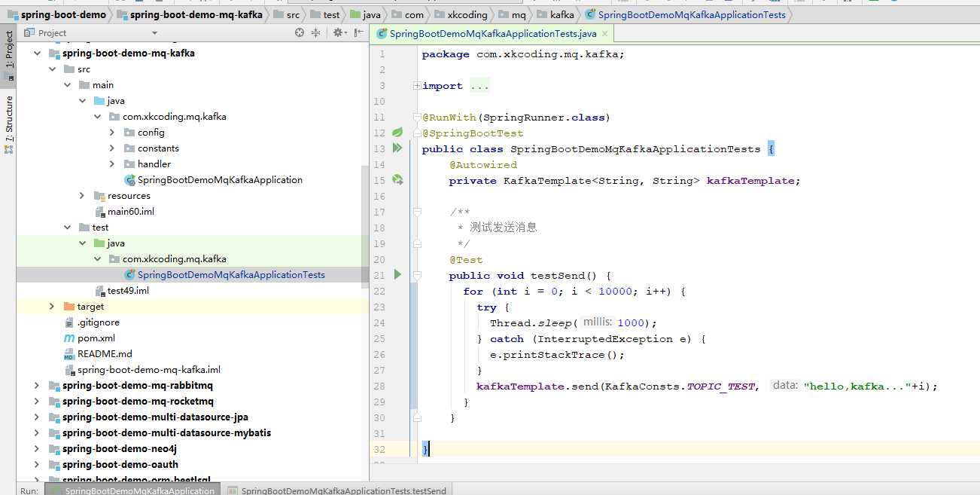Click the xkcoding breadcrumb in navigation bar
The width and height of the screenshot is (980, 495).
(461, 14)
